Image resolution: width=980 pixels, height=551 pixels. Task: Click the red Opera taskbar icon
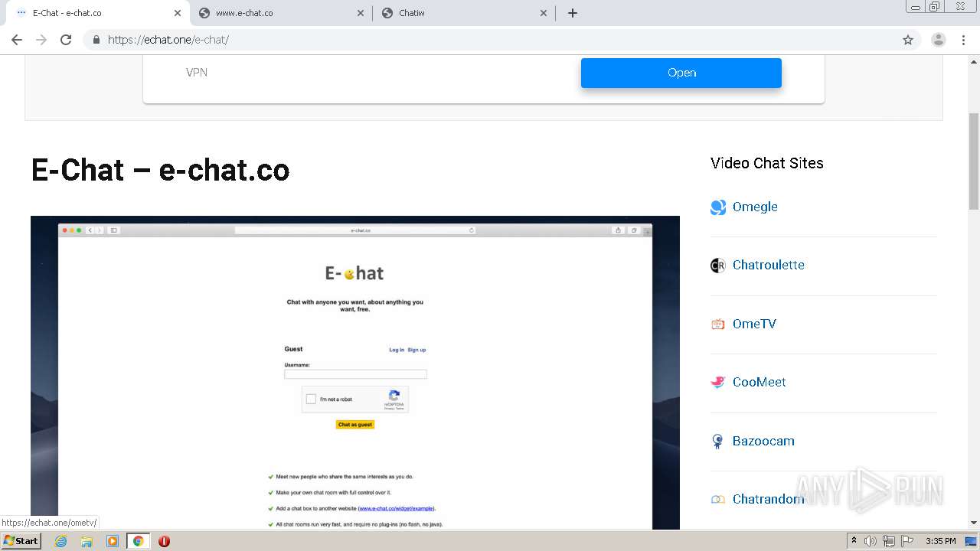click(164, 541)
